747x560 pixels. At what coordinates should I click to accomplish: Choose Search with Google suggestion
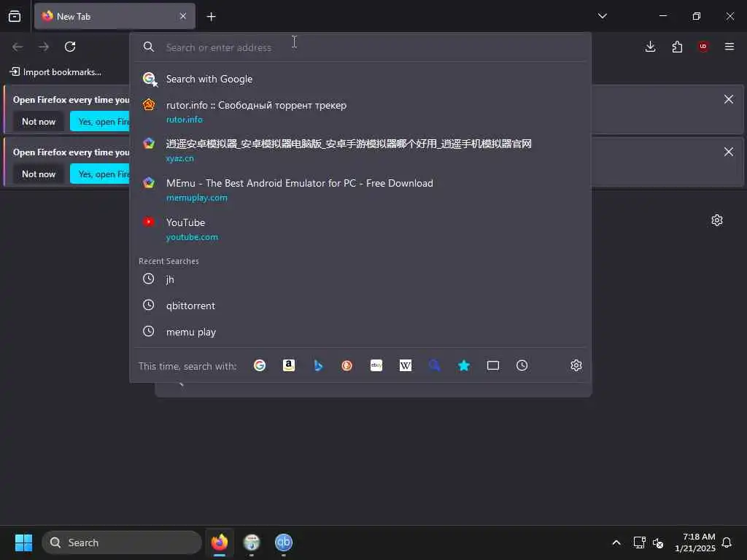[360, 79]
